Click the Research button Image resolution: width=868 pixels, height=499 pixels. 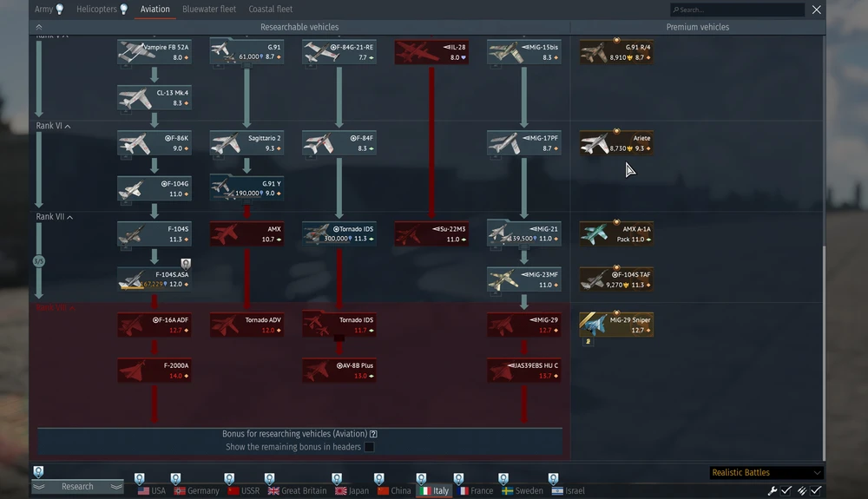point(77,487)
